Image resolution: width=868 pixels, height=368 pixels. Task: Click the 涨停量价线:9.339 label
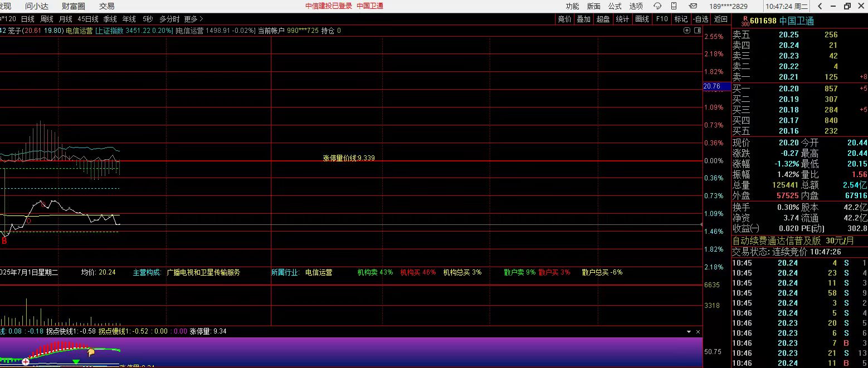[349, 158]
